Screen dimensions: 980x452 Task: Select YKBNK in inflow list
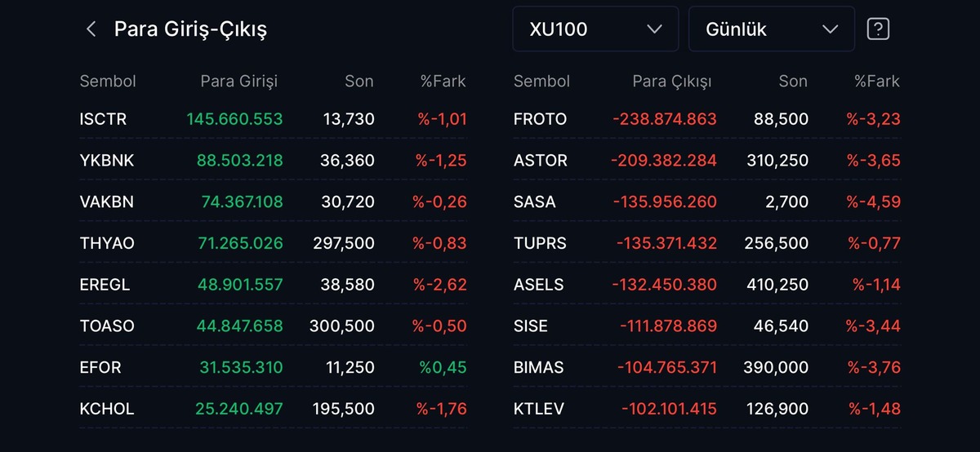(274, 161)
